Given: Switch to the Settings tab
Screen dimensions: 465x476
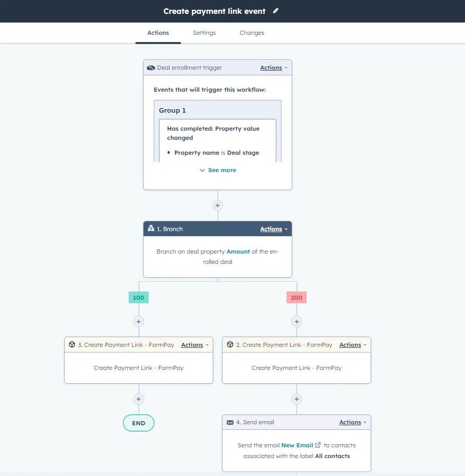Looking at the screenshot, I should point(204,32).
